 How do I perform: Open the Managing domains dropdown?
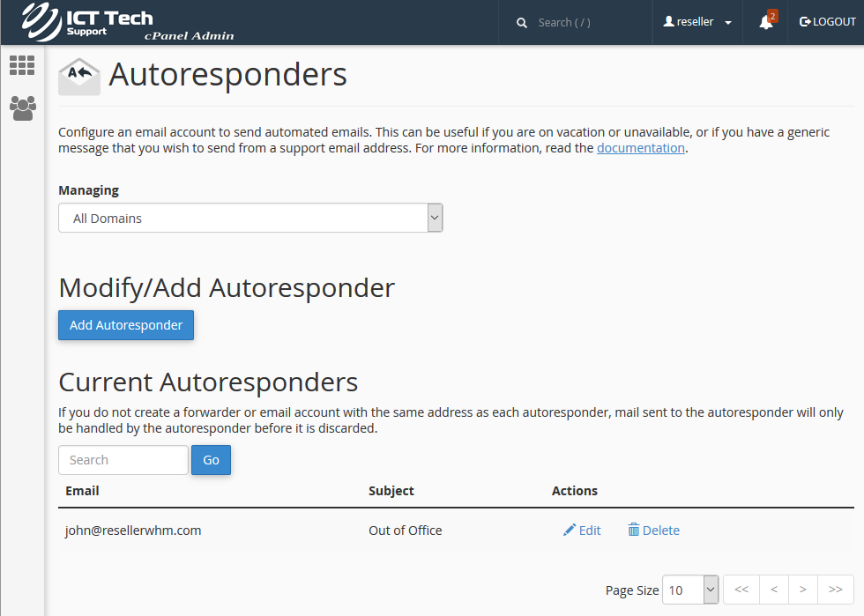coord(250,219)
